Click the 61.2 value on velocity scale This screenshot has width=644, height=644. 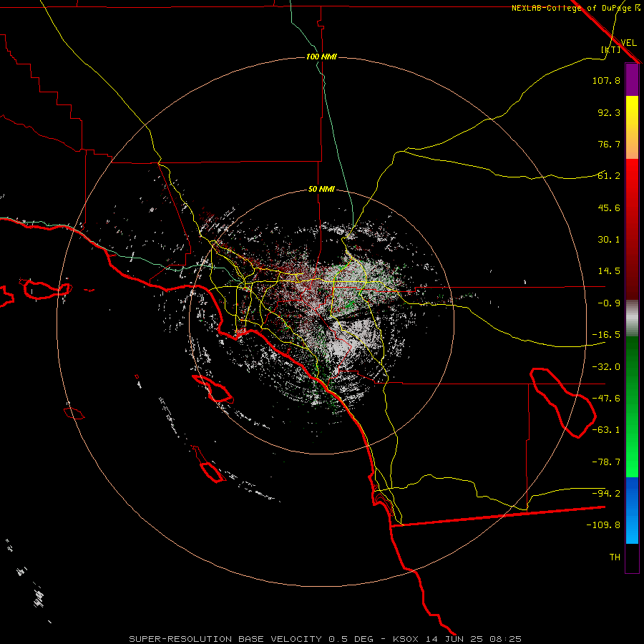[x=609, y=176]
